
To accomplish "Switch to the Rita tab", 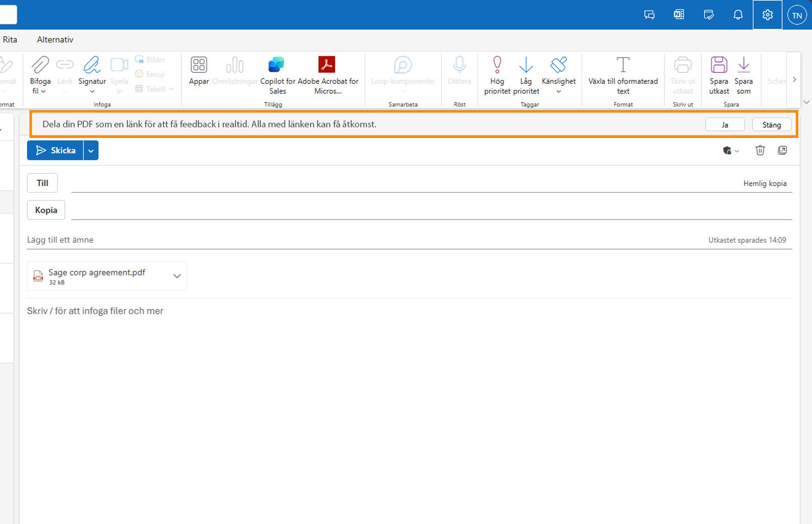I will point(9,39).
